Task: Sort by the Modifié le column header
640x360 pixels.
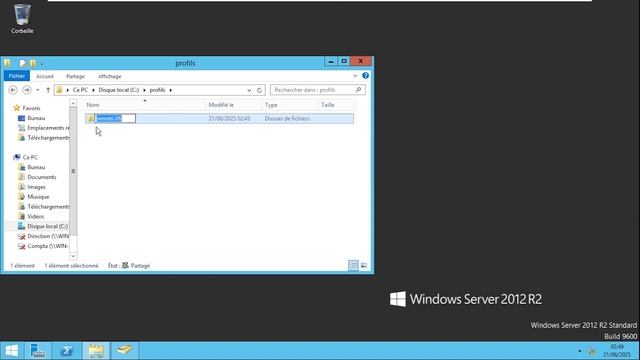Action: 233,105
